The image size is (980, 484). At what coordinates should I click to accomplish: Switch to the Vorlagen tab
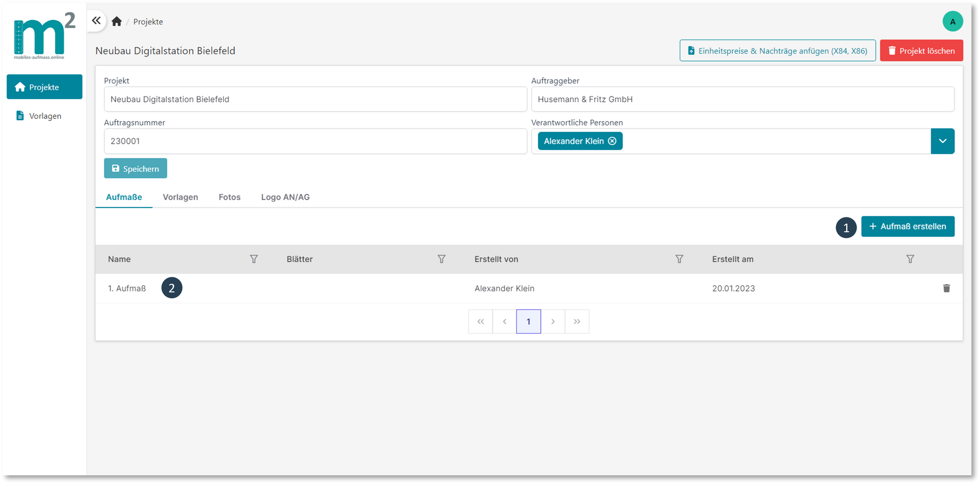click(180, 197)
